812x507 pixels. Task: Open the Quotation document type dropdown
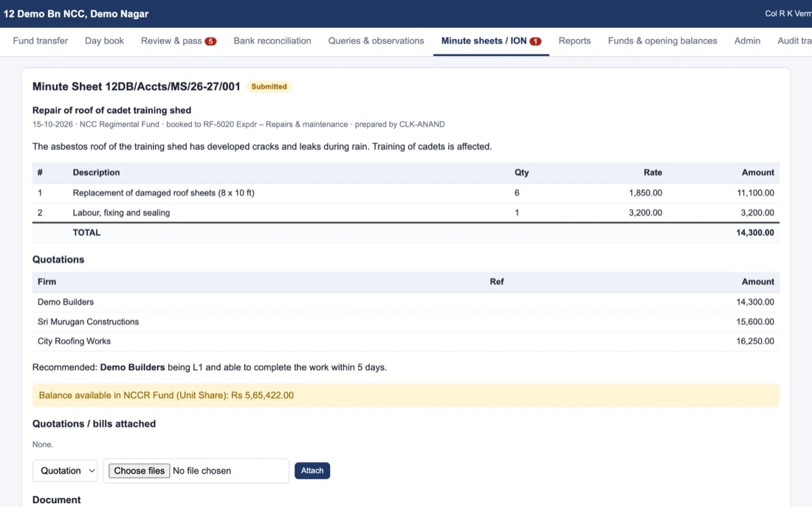(x=65, y=471)
